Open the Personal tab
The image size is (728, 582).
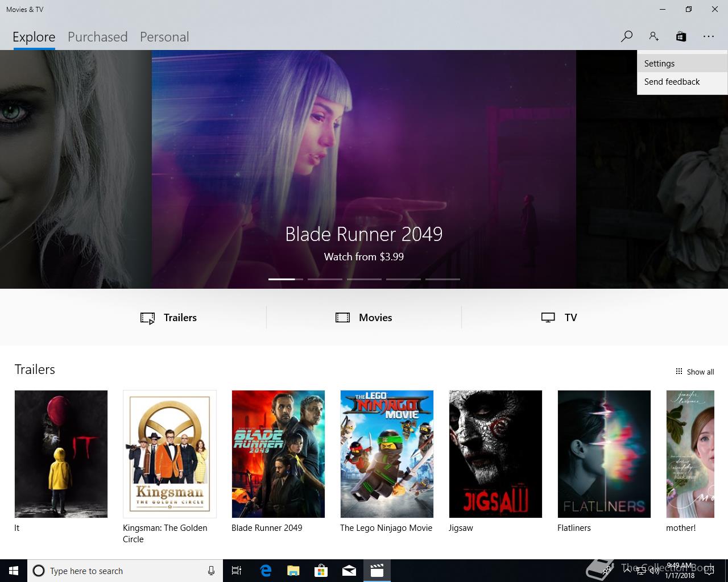click(164, 37)
